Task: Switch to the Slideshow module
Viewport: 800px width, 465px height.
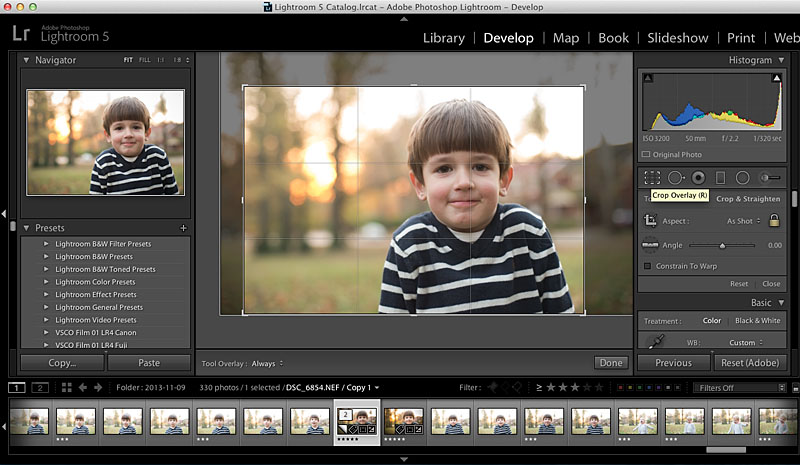Action: 678,38
